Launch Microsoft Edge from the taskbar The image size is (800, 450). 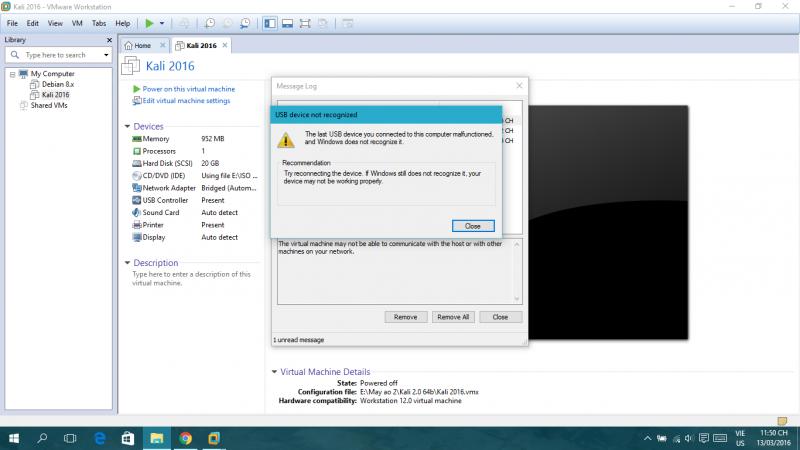(99, 438)
